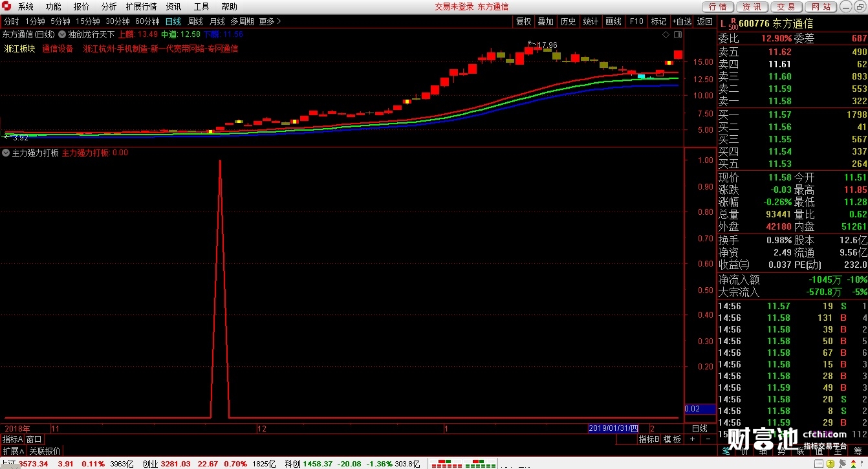
Task: Select the 指标A tab
Action: point(12,439)
